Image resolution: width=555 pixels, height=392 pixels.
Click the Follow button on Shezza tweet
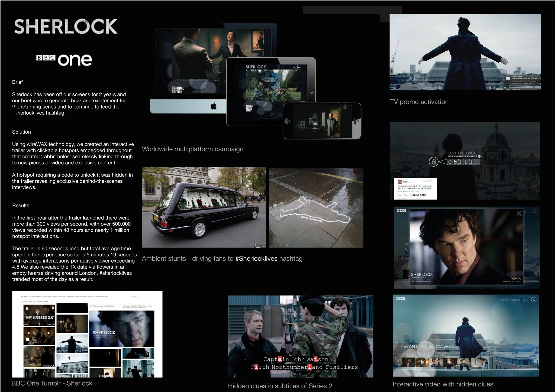[x=430, y=181]
